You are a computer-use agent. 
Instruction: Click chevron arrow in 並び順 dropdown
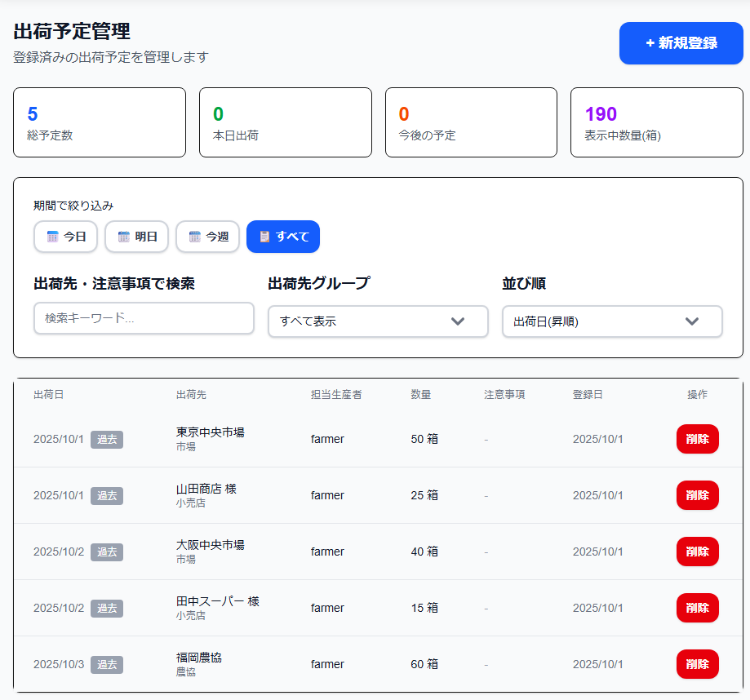[692, 321]
